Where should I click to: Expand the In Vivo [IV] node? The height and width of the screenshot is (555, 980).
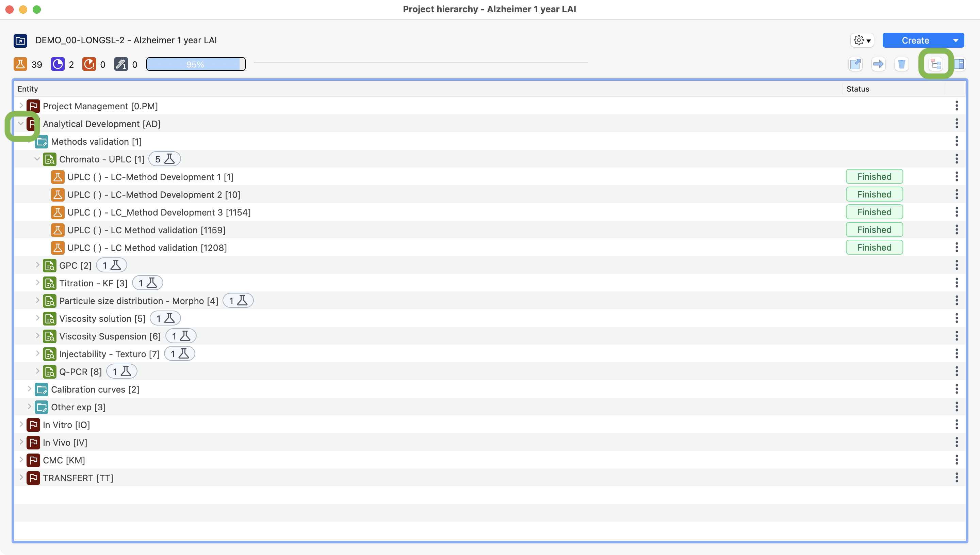21,442
